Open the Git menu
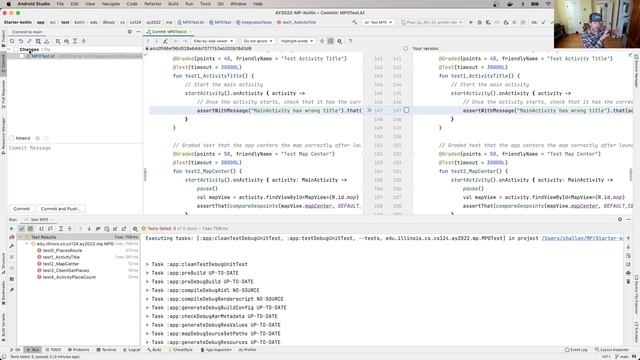Screen dimensions: 640x360 click(x=220, y=4)
